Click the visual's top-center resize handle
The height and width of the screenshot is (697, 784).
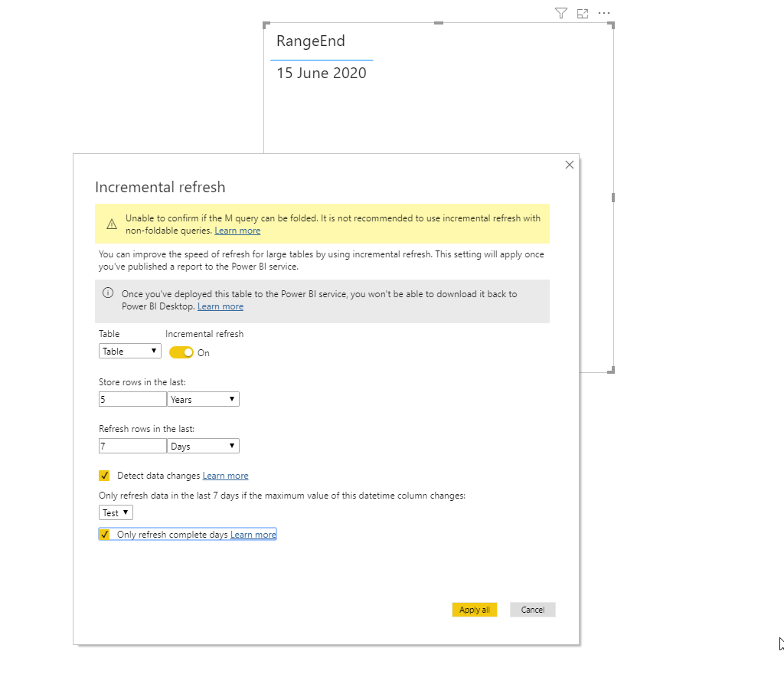click(x=439, y=23)
